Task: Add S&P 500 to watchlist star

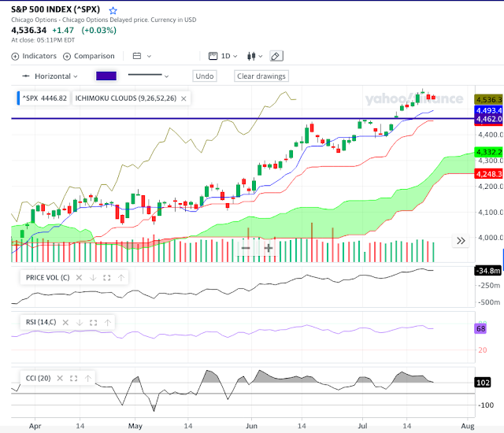Action: coord(113,10)
